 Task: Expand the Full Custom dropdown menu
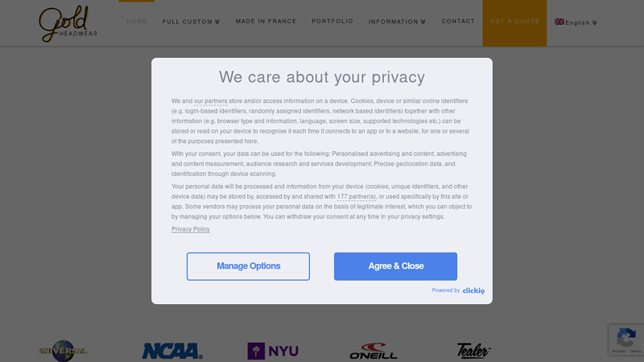(x=191, y=22)
